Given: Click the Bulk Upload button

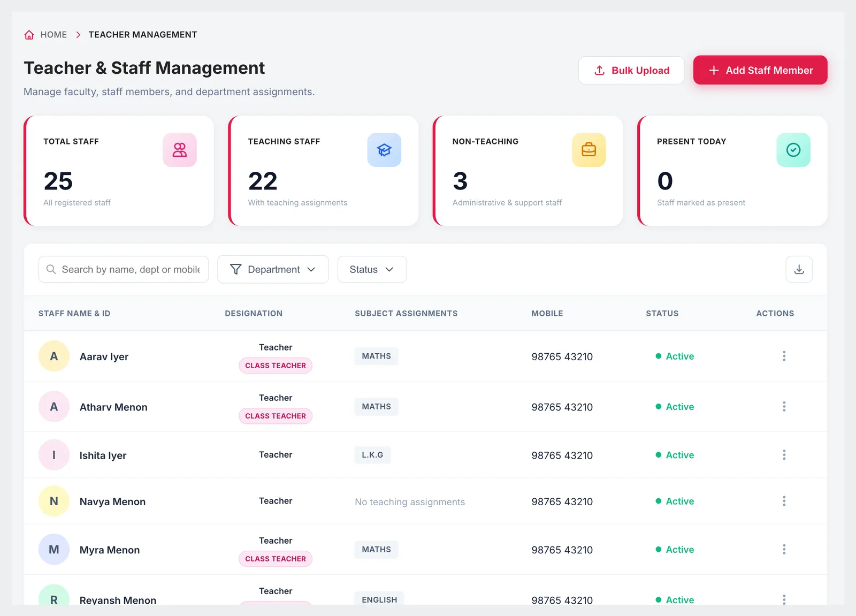Looking at the screenshot, I should tap(631, 70).
